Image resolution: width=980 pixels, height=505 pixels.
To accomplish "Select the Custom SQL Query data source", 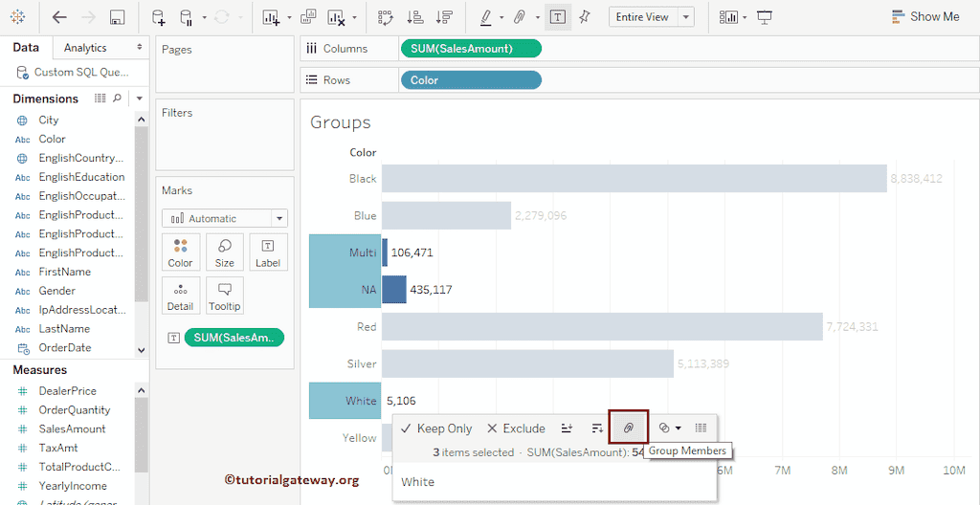I will [73, 72].
